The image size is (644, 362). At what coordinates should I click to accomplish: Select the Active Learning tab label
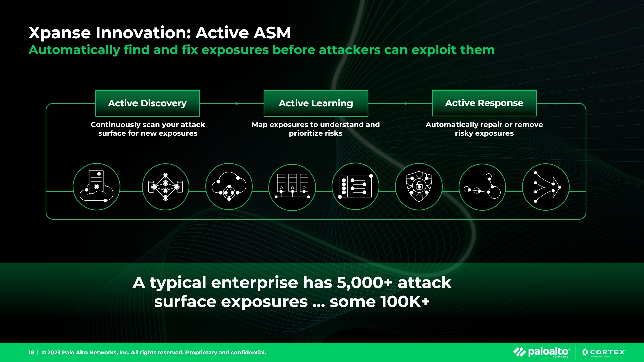click(x=315, y=103)
